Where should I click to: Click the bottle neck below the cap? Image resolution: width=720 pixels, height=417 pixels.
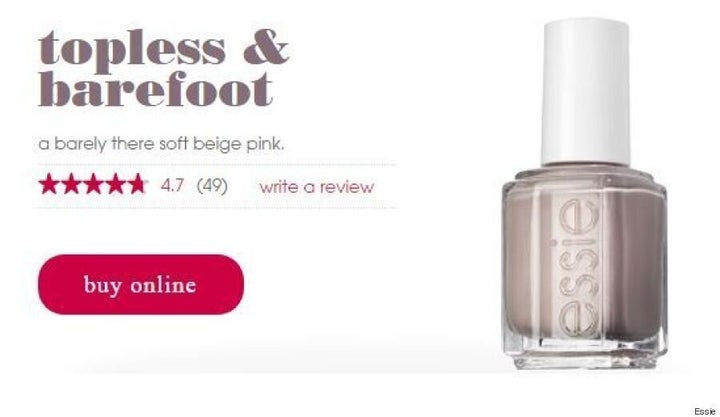tap(585, 171)
